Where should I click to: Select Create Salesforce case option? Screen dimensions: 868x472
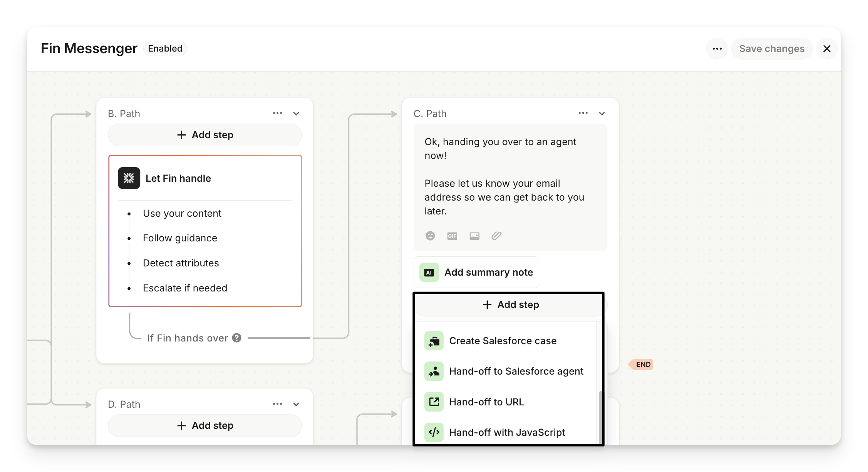[x=503, y=341]
